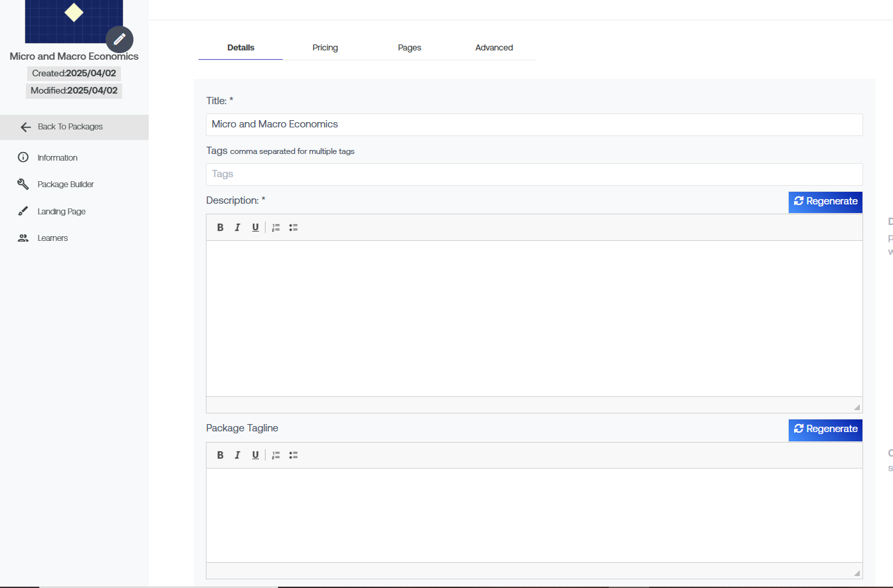Regenerate the Package Tagline
The image size is (893, 588).
[825, 429]
